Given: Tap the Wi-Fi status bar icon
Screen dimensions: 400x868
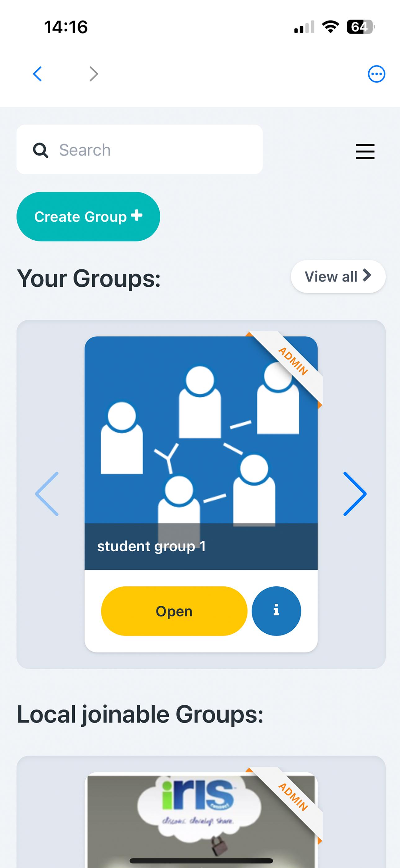Looking at the screenshot, I should pyautogui.click(x=331, y=27).
